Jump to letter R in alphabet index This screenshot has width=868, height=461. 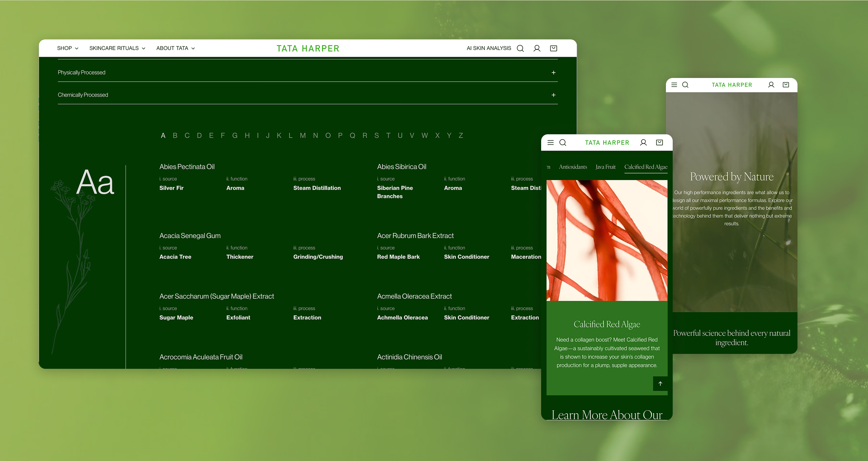(365, 136)
